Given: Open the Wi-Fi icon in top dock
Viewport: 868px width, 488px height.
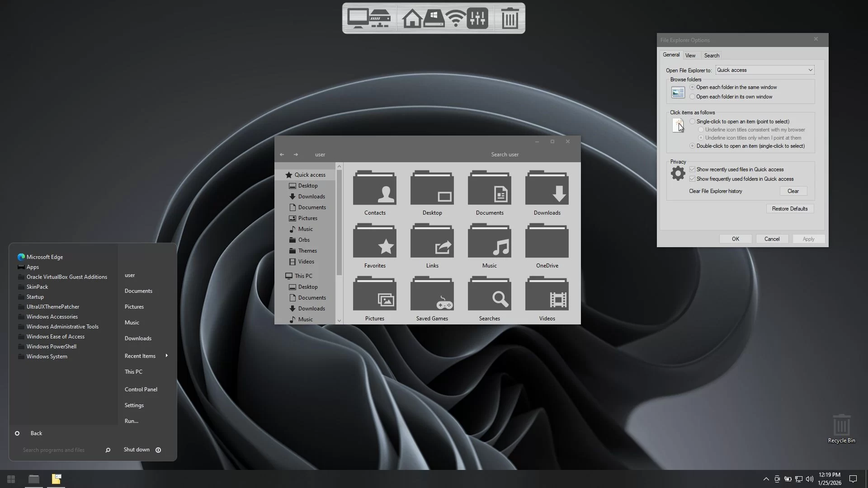Looking at the screenshot, I should point(455,19).
